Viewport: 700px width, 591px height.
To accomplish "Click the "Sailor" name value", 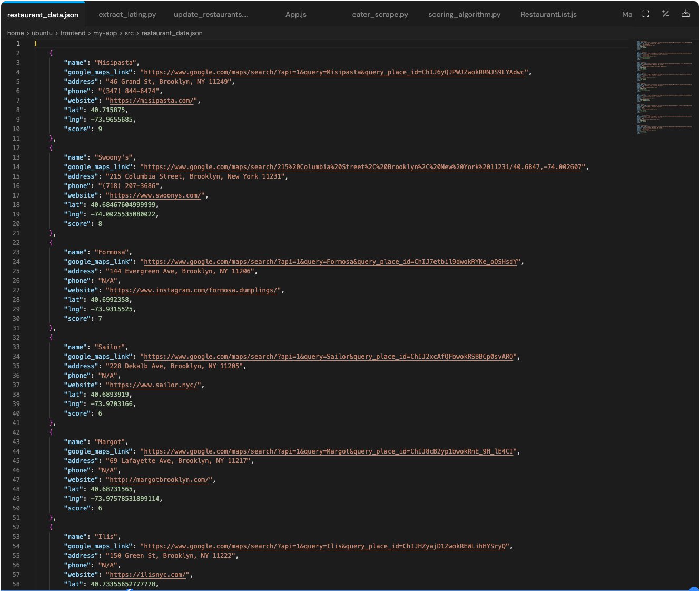I will tap(110, 347).
